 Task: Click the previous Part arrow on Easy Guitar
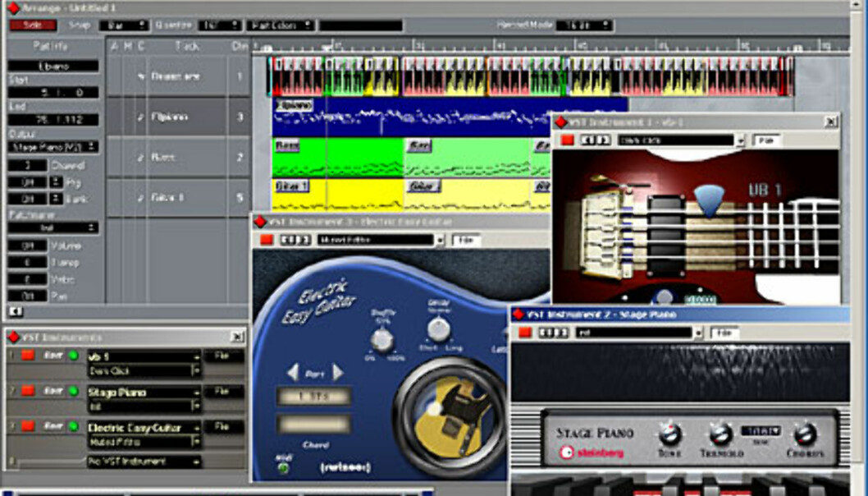coord(294,373)
